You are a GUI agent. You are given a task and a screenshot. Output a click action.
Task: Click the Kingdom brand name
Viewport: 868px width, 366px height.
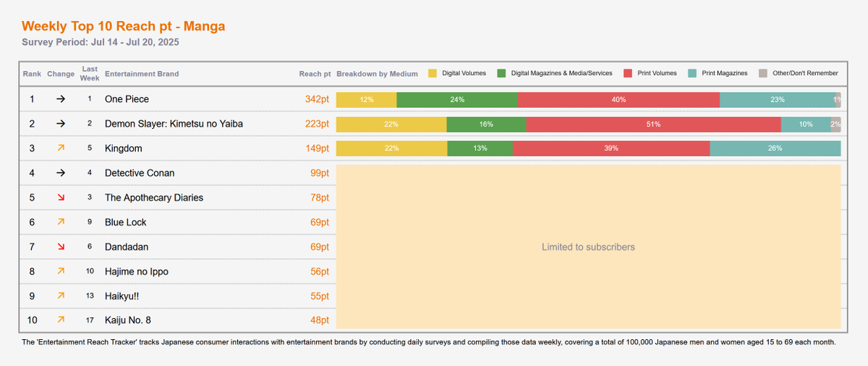tap(124, 148)
